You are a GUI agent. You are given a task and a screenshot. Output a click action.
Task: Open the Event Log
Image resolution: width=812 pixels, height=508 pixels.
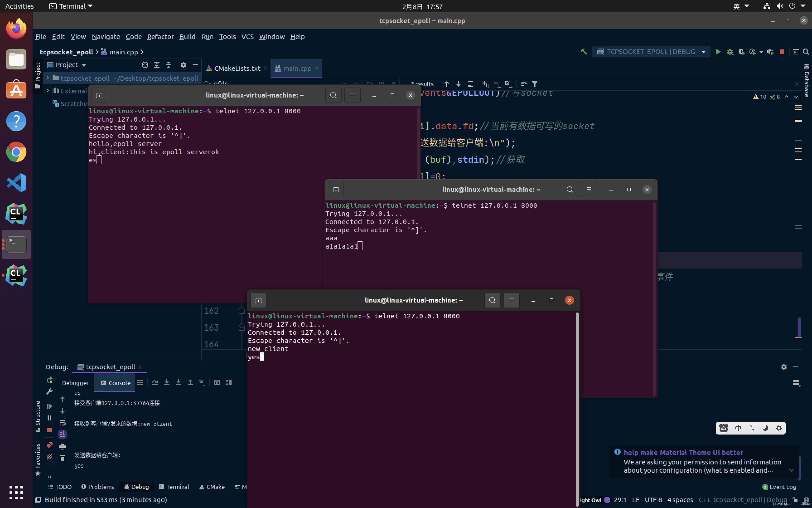[779, 487]
